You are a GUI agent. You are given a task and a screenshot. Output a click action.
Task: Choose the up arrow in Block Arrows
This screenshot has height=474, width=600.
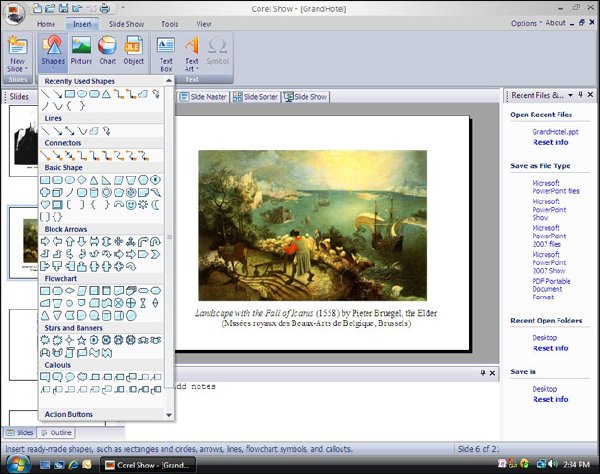[70, 241]
